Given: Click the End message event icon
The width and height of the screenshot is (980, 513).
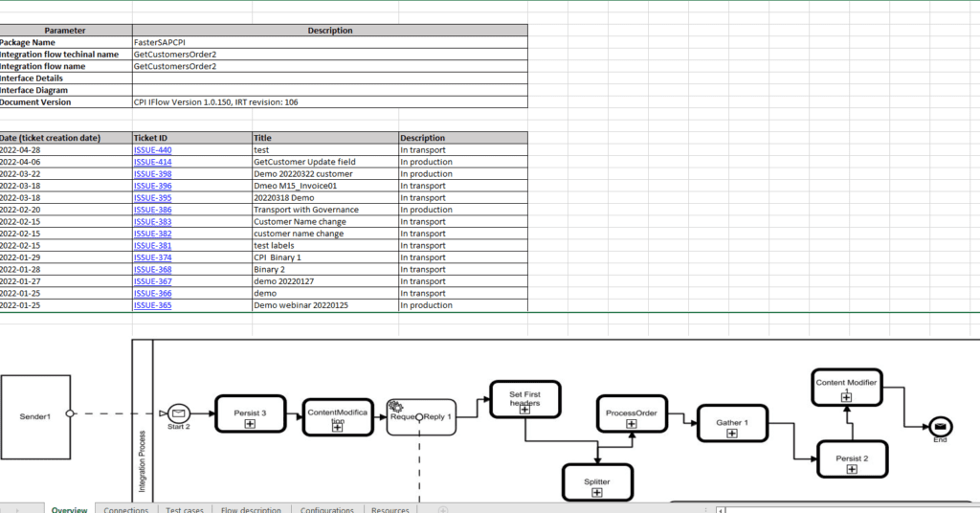Looking at the screenshot, I should click(941, 427).
